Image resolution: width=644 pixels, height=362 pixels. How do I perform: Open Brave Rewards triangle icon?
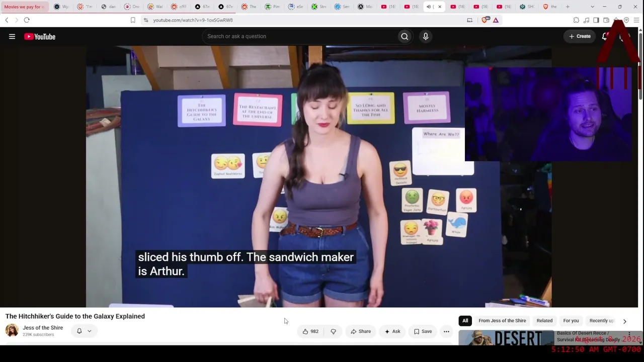(496, 20)
